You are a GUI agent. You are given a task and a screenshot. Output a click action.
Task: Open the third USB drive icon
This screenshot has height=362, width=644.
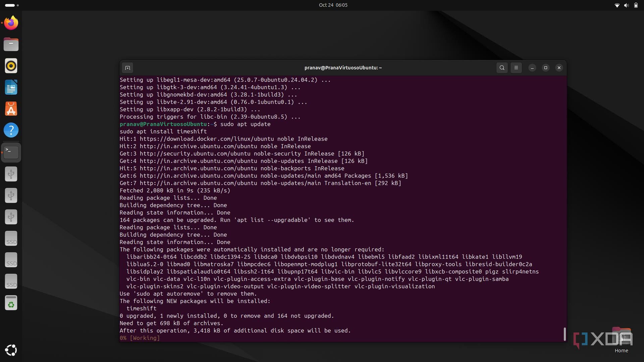tap(11, 217)
